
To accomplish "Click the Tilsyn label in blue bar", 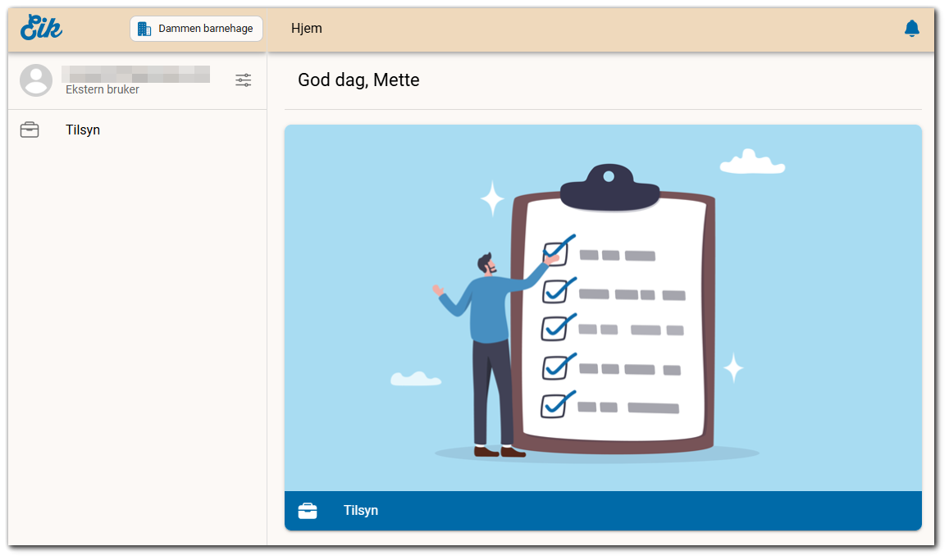I will (x=361, y=511).
